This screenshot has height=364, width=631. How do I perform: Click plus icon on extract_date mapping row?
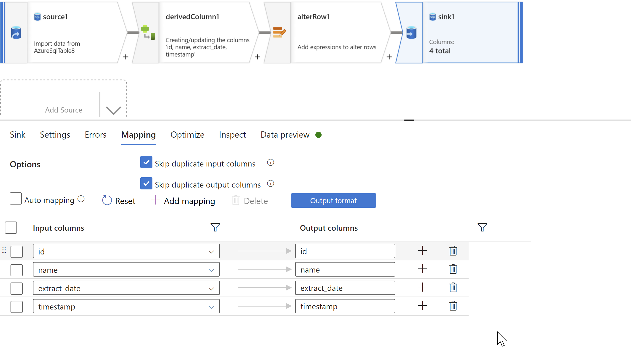point(422,287)
